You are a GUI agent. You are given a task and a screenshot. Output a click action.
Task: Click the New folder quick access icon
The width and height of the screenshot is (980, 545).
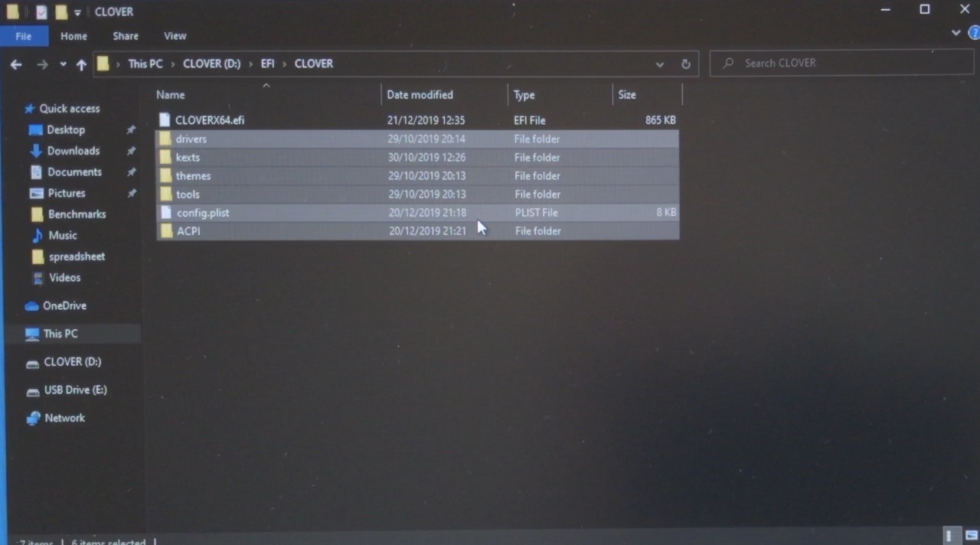[x=61, y=12]
